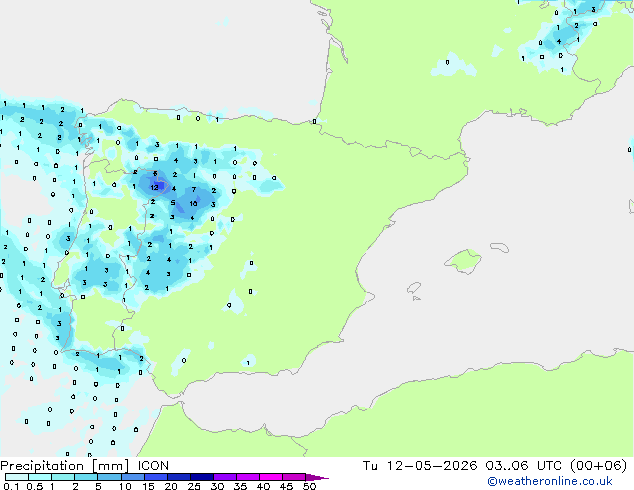Click the legend label '35'
Screen dimensions: 634x490
(x=241, y=486)
